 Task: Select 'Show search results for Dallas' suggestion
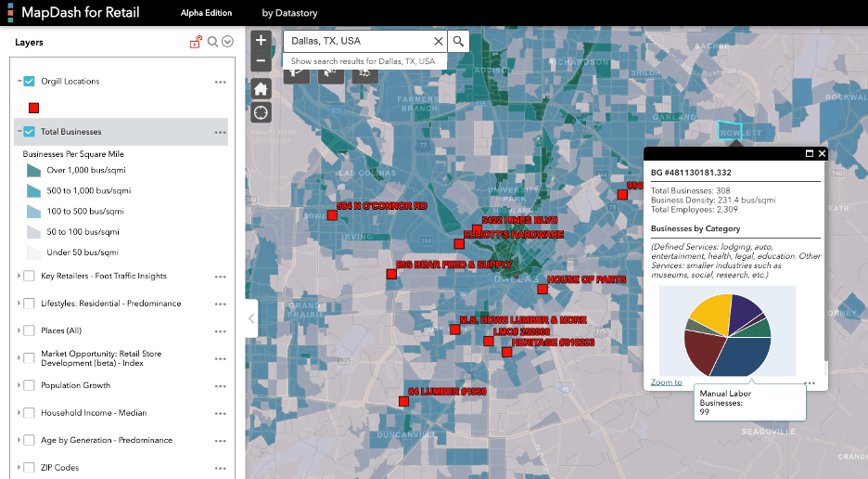[363, 61]
